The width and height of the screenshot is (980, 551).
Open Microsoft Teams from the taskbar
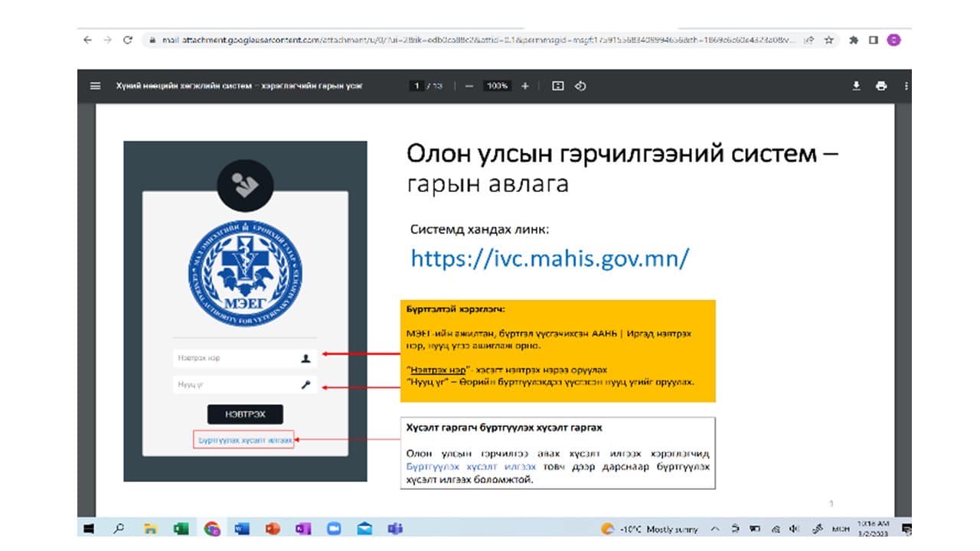pos(395,528)
